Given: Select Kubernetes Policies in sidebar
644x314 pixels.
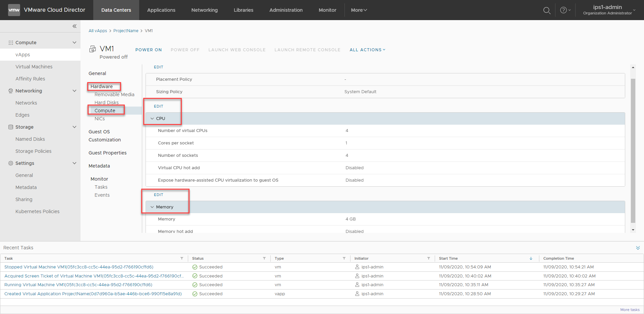Looking at the screenshot, I should pos(37,211).
